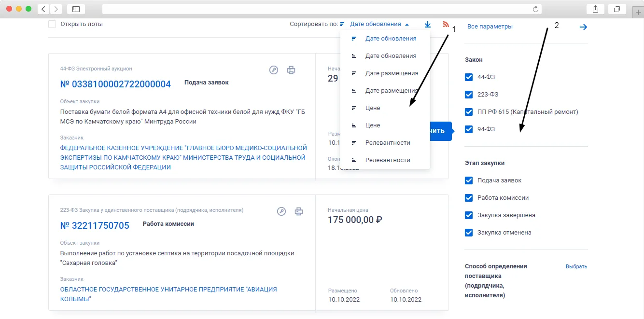The width and height of the screenshot is (644, 319).
Task: Uncheck the 223-ФЗ law checkbox
Action: [468, 95]
